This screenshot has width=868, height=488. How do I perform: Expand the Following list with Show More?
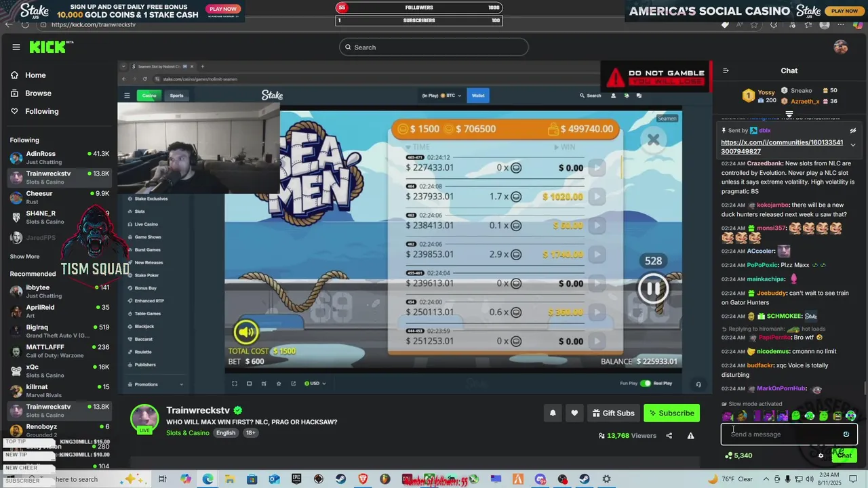24,257
